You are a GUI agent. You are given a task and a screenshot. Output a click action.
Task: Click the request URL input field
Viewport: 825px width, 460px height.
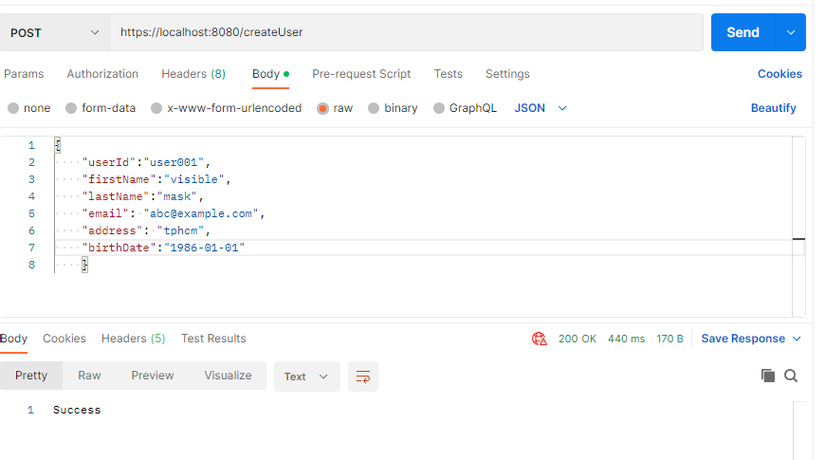(x=405, y=33)
